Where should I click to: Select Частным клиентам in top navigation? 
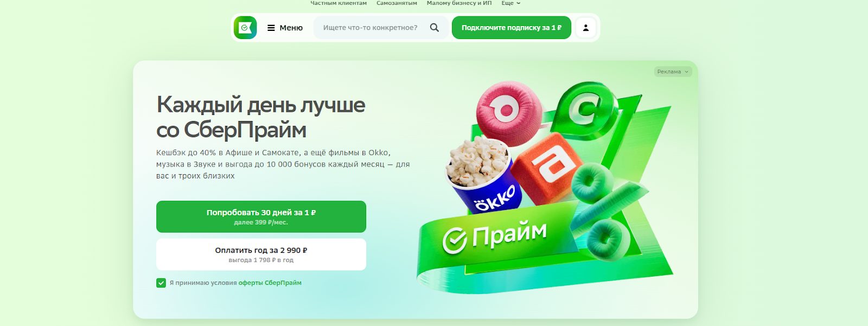339,3
